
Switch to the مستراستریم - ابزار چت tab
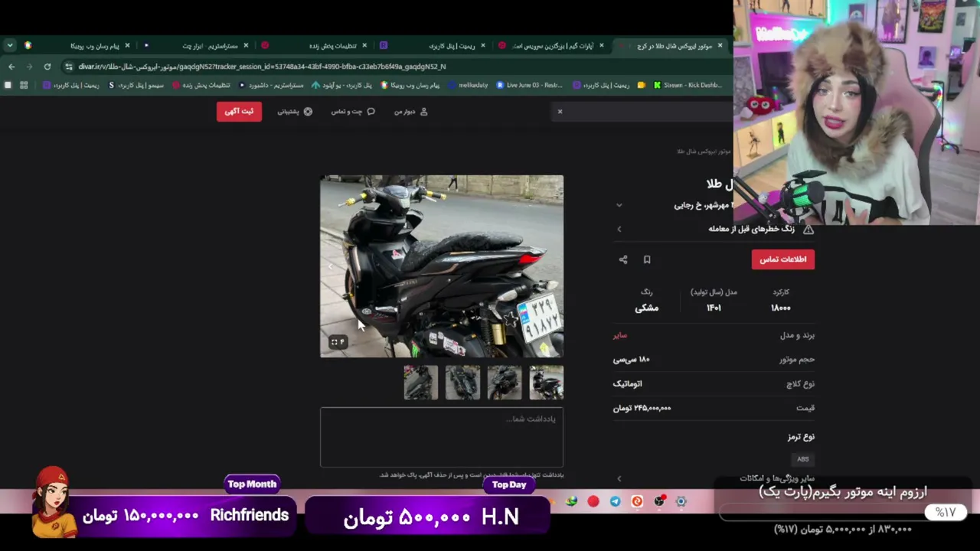coord(197,46)
